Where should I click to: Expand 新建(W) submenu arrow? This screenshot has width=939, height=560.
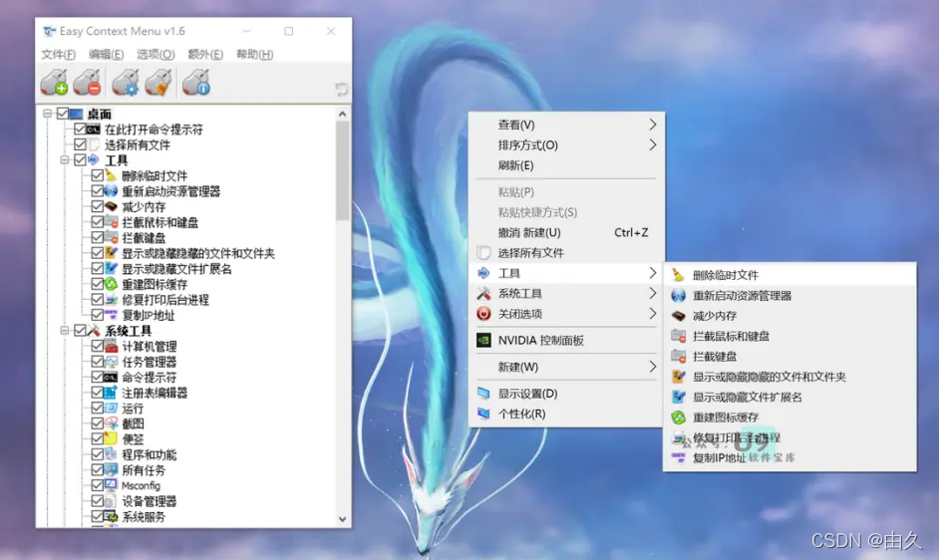653,367
